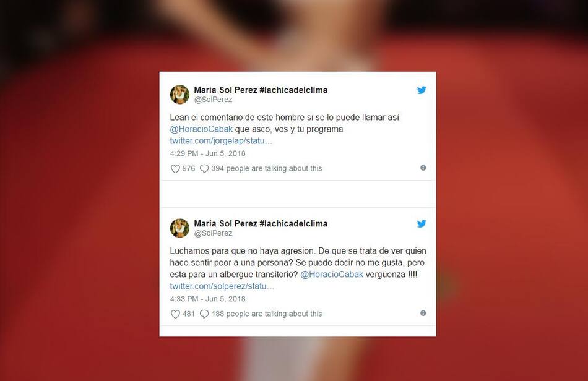Follow the twitter.com/solperez/statu… link
588x381 pixels.
(222, 286)
